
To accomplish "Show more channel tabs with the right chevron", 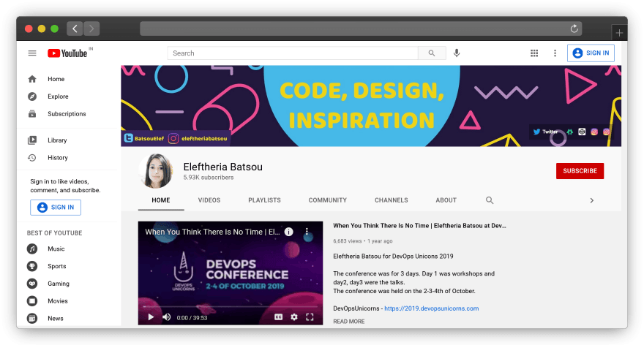I will coord(591,200).
